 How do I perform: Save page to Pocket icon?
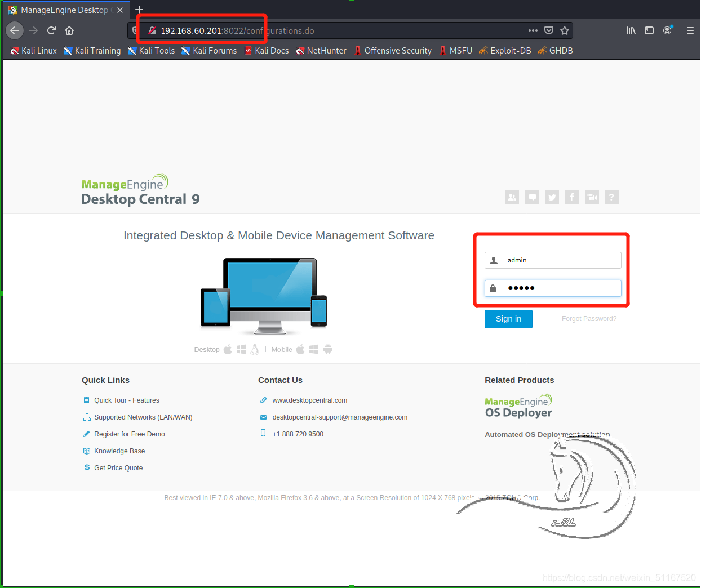(549, 30)
